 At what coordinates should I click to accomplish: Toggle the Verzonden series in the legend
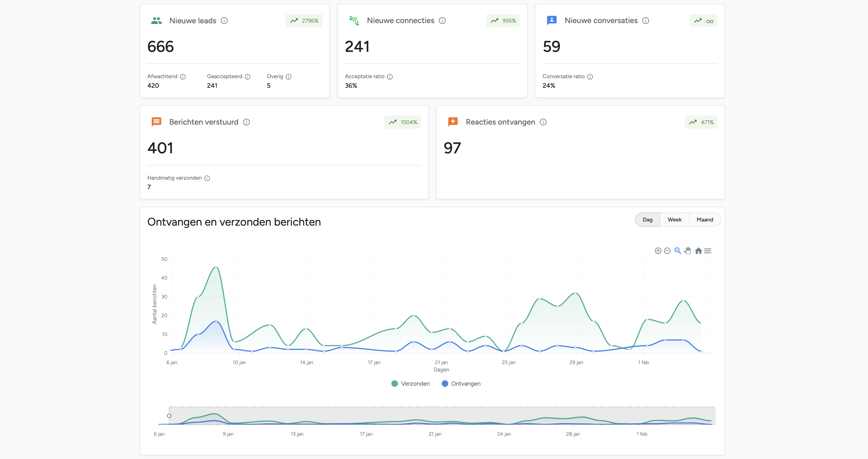[410, 384]
